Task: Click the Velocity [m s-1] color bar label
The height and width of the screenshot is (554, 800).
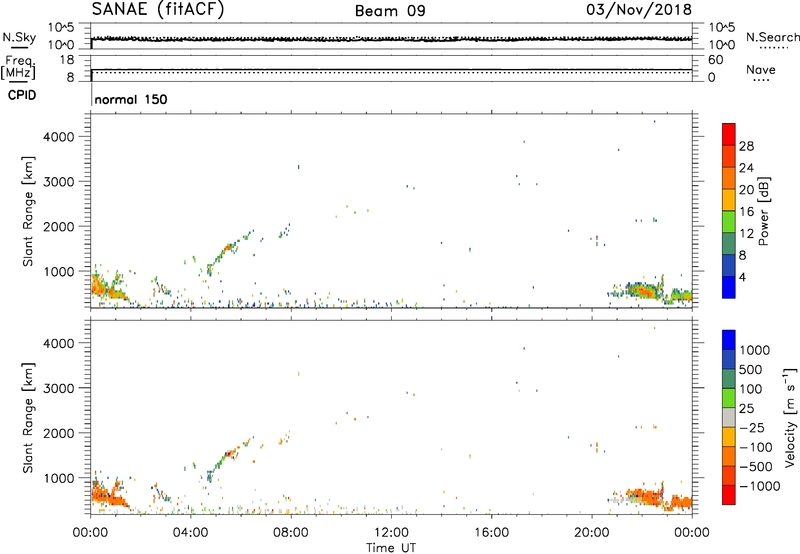Action: (790, 417)
